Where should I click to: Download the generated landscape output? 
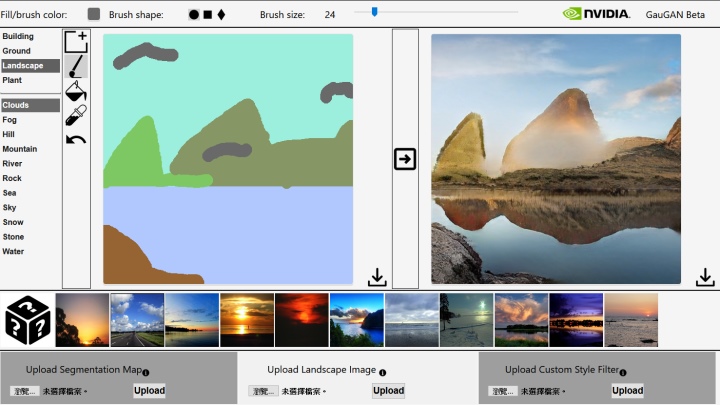pos(705,277)
